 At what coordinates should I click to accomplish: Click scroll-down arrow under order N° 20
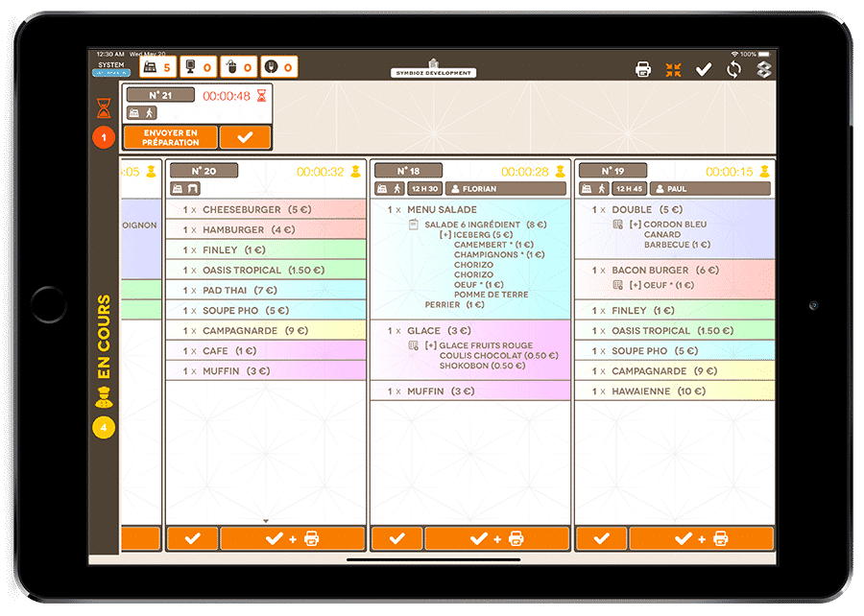click(x=266, y=521)
